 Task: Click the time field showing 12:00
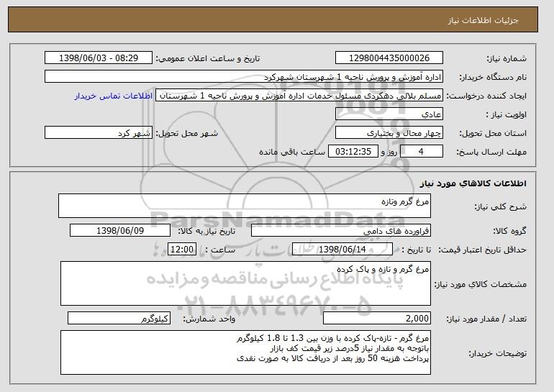182,250
